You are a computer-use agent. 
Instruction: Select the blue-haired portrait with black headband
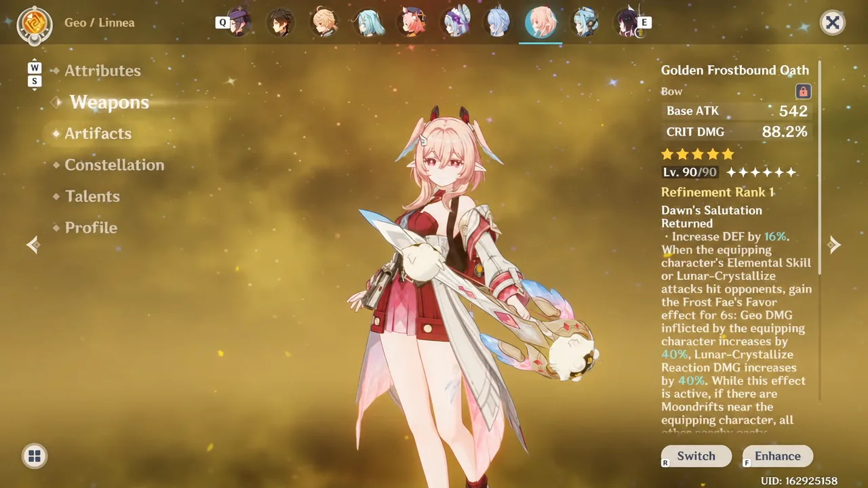[584, 22]
